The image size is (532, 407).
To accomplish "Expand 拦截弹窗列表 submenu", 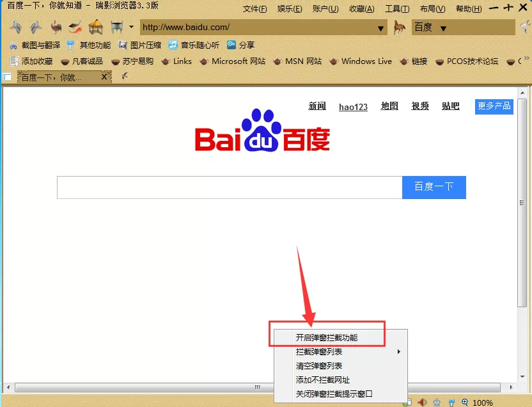I will coord(341,352).
